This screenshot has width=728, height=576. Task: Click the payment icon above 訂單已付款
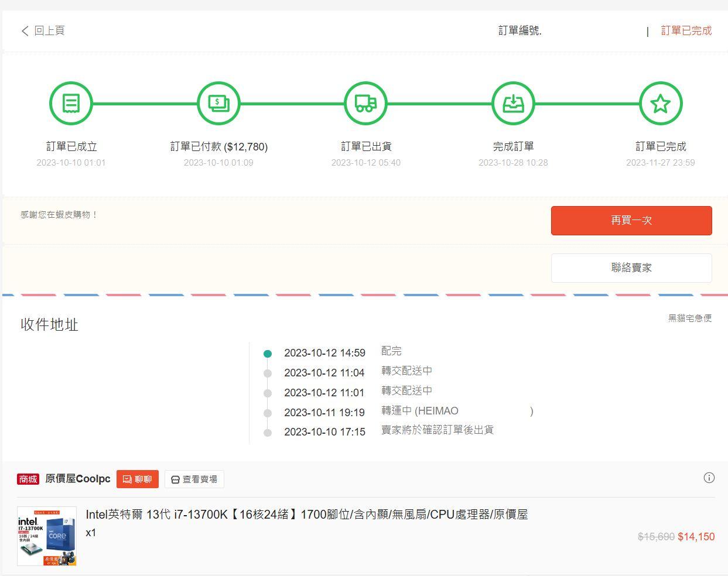click(x=218, y=103)
